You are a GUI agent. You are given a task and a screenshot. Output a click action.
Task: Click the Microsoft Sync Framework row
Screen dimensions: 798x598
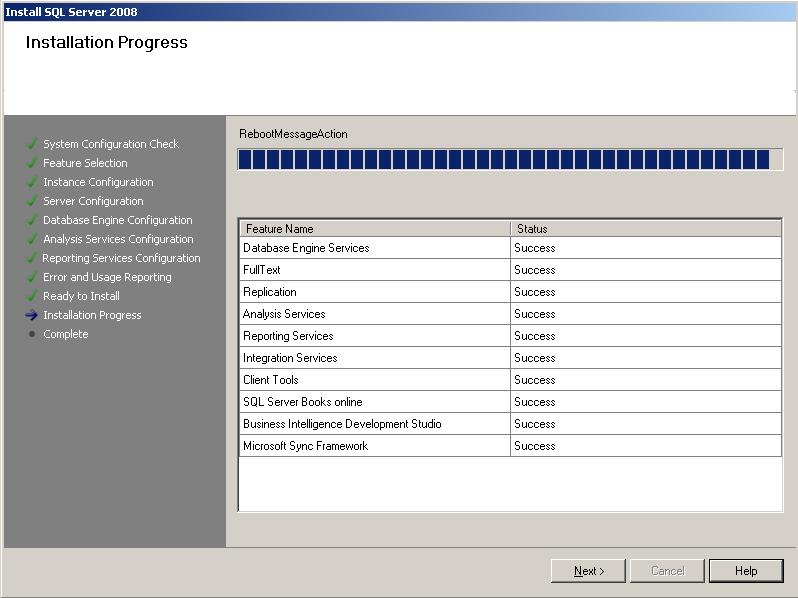coord(510,446)
